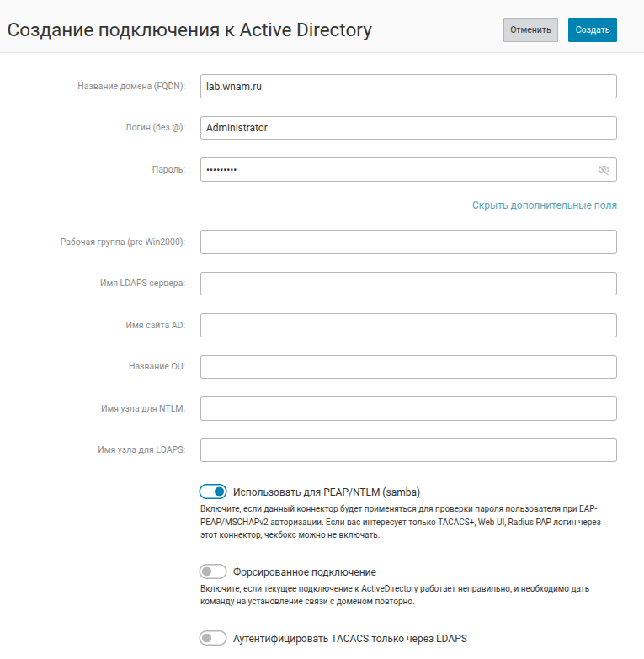The image size is (644, 659).
Task: Click the Рабочая группа (pre-Win2000) field
Action: click(x=408, y=242)
